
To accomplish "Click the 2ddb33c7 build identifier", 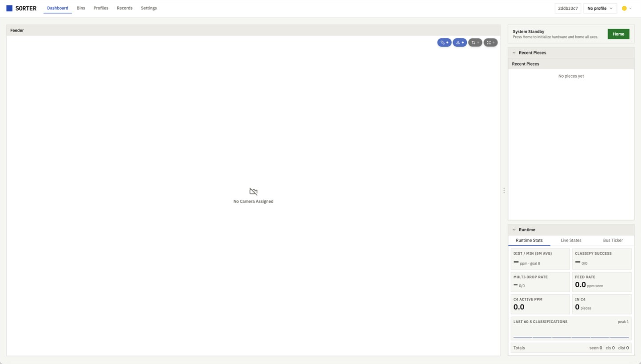I will click(x=568, y=8).
